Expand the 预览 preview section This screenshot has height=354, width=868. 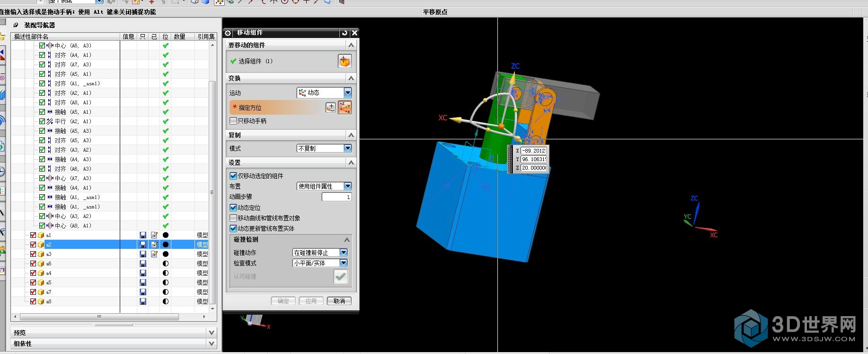[x=212, y=333]
